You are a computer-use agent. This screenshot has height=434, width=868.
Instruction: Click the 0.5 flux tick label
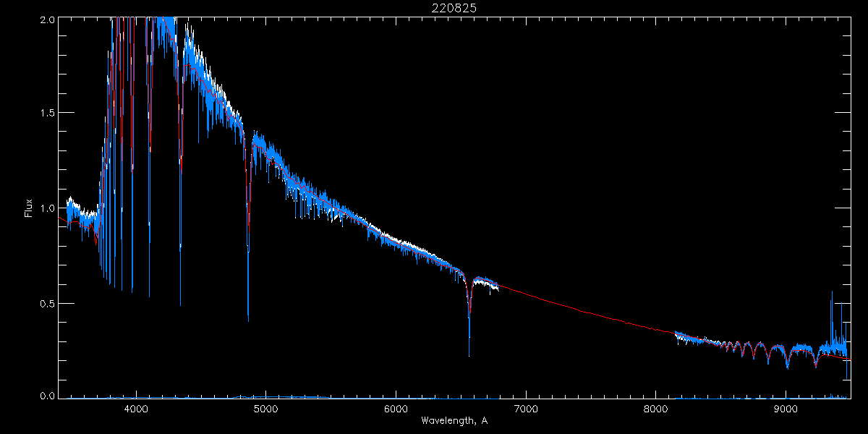(x=46, y=303)
